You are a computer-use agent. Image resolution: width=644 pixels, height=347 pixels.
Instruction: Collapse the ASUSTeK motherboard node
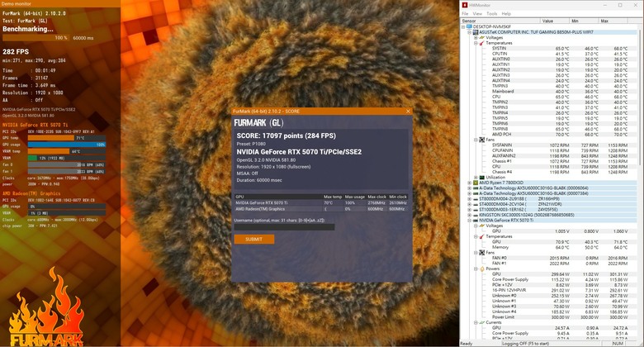coord(470,32)
